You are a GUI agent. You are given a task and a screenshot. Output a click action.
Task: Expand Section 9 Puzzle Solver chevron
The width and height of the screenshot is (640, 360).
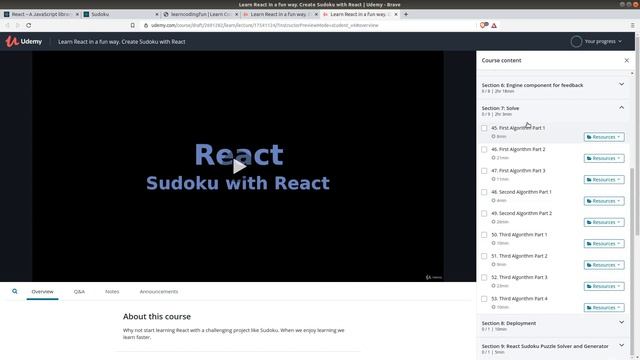pyautogui.click(x=621, y=345)
